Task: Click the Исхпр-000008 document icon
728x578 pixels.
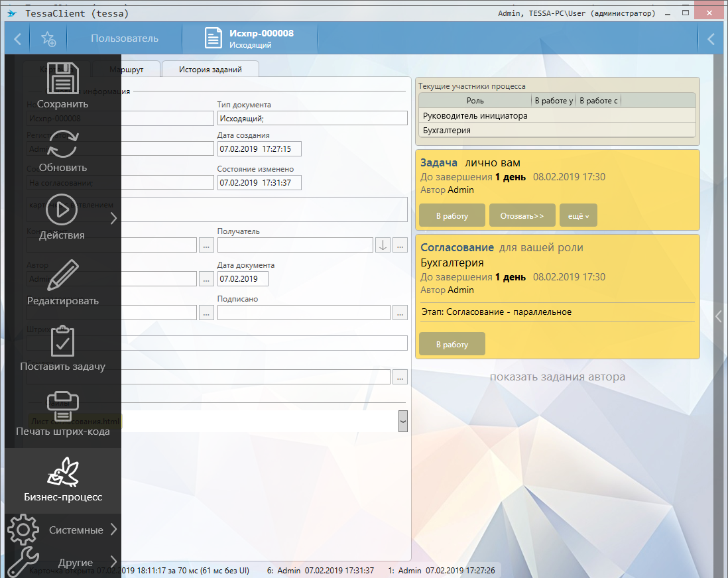Action: pyautogui.click(x=213, y=38)
